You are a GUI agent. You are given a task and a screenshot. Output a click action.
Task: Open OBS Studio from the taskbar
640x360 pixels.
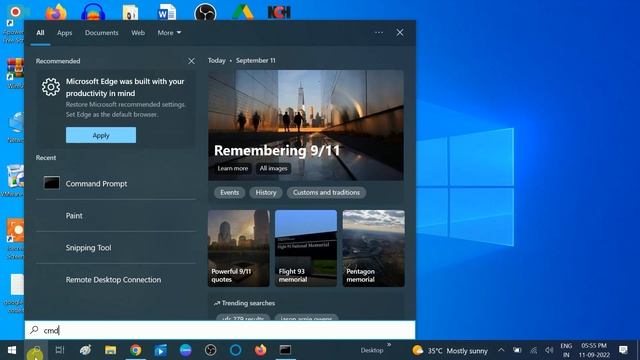click(x=210, y=350)
